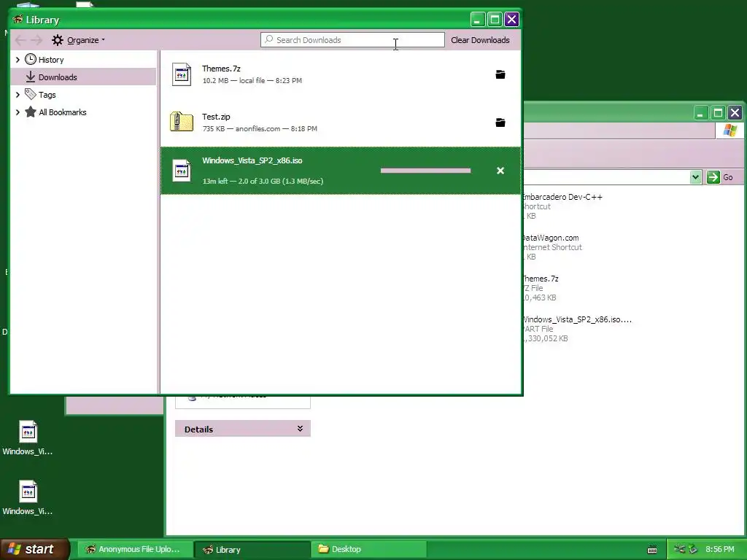The height and width of the screenshot is (560, 747).
Task: Click the Details panel heading
Action: 198,429
